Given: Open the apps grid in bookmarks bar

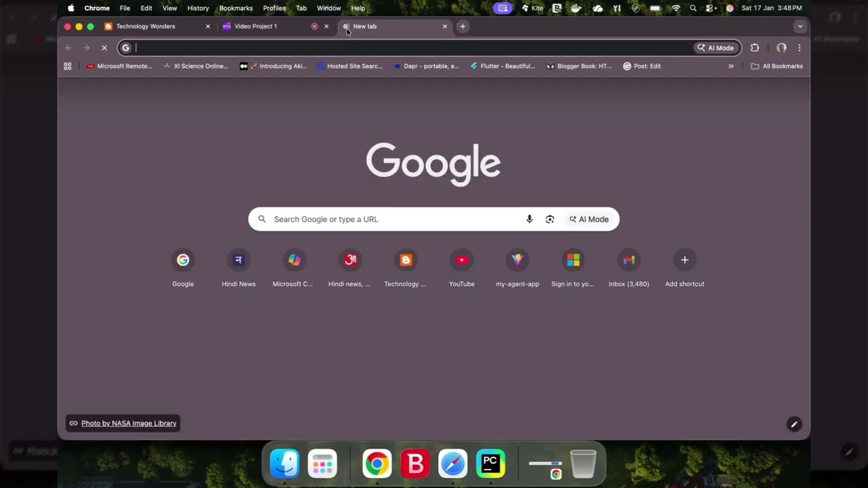Looking at the screenshot, I should (67, 66).
